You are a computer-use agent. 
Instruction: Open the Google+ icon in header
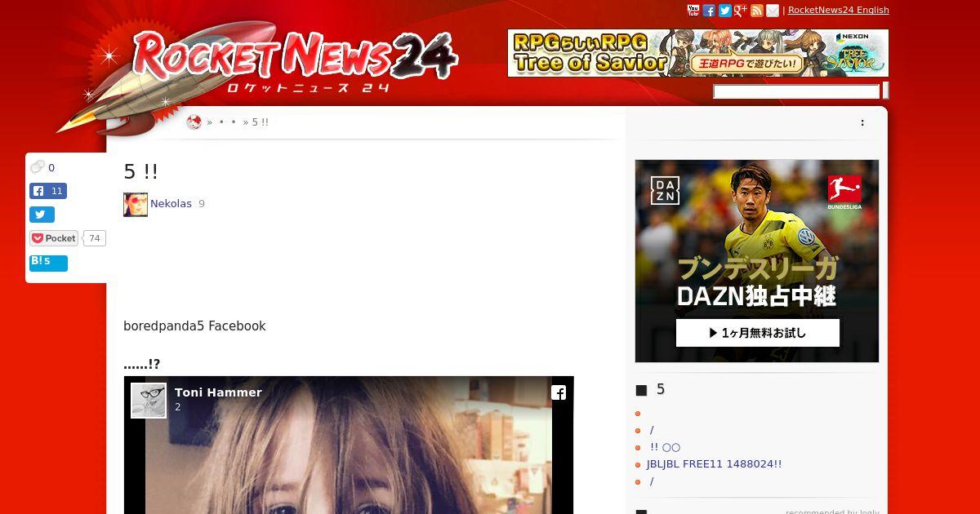click(x=741, y=11)
